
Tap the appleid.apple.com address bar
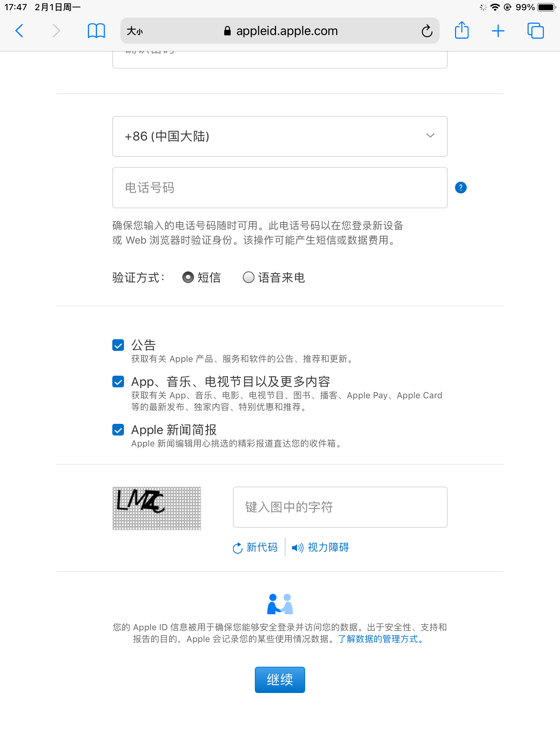click(280, 31)
